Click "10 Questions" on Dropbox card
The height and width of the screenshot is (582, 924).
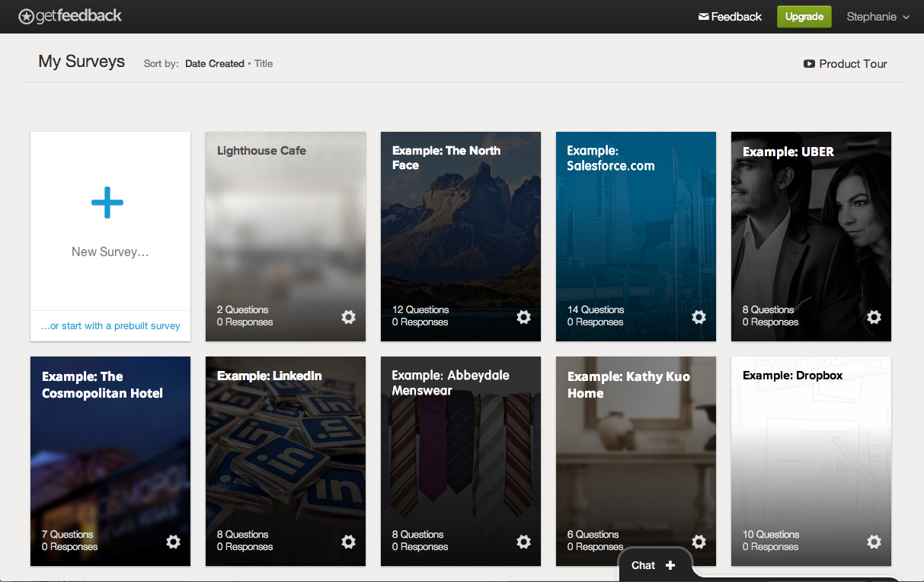[771, 535]
